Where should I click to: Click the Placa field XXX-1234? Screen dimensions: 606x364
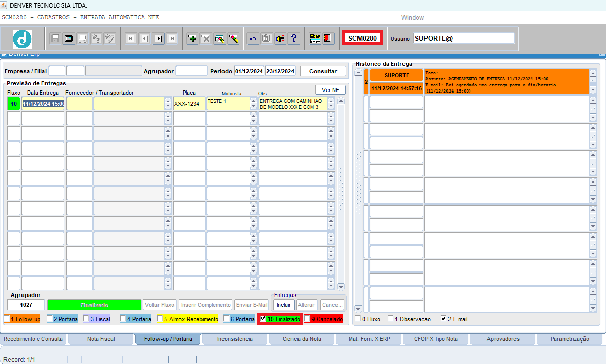tap(189, 104)
